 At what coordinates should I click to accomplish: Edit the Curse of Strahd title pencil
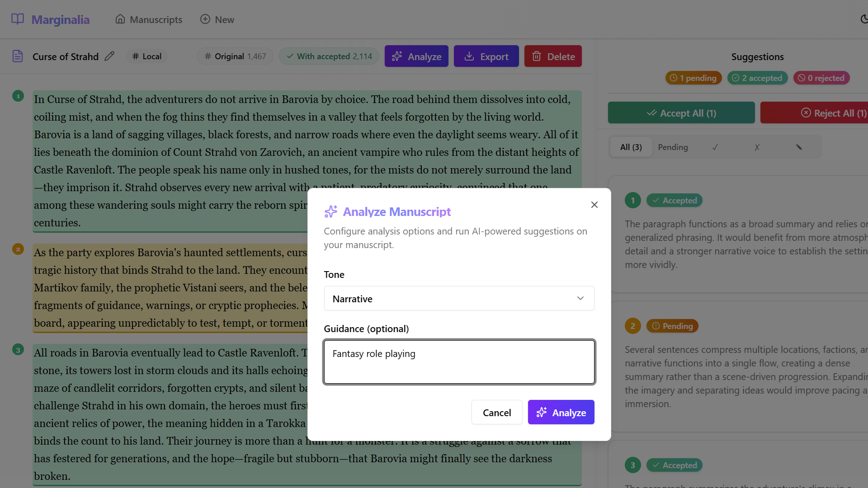pyautogui.click(x=109, y=56)
